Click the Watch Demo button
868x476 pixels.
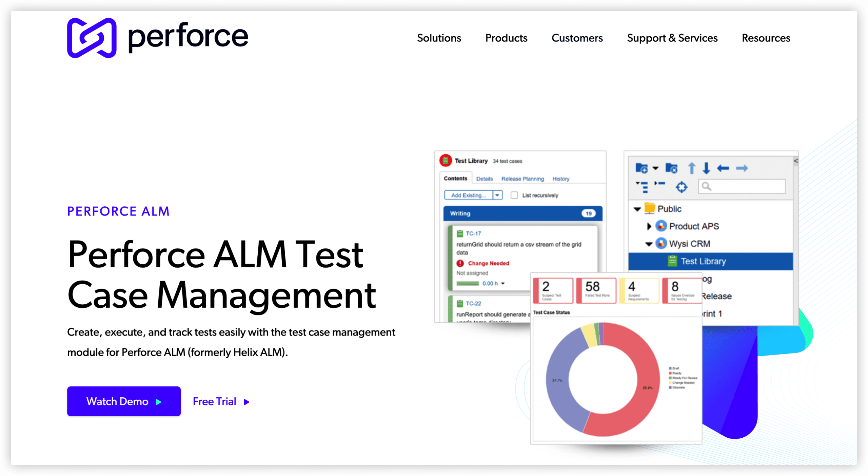124,401
